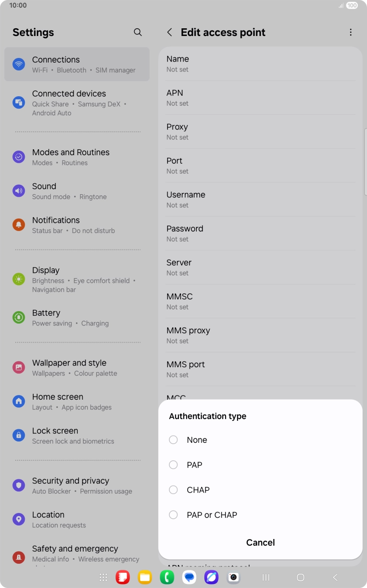This screenshot has width=367, height=588.
Task: Cancel the Authentication type dialog
Action: pyautogui.click(x=260, y=543)
